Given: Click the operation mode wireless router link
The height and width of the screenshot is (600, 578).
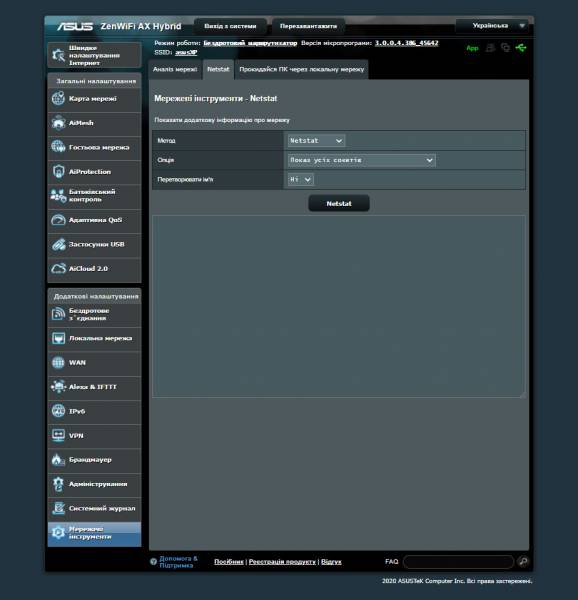Looking at the screenshot, I should (250, 43).
